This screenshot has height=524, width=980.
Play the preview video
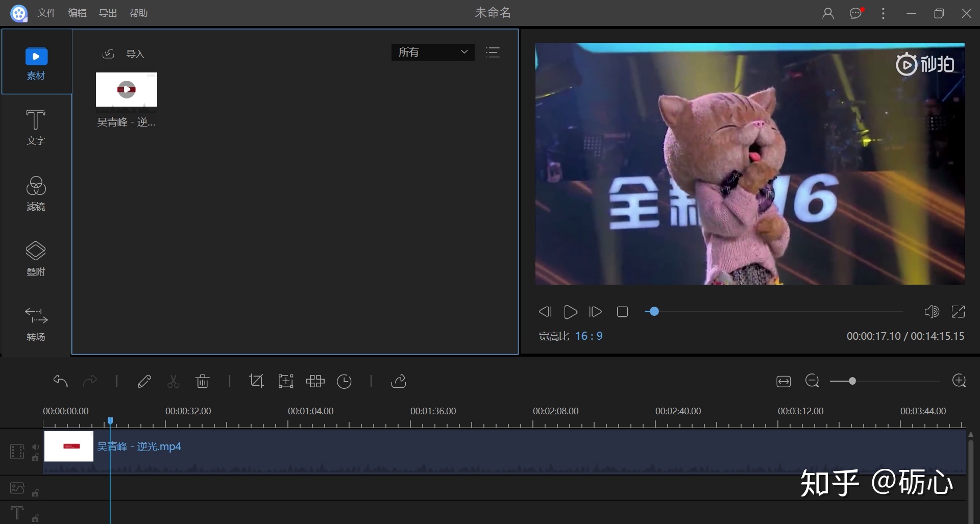tap(570, 312)
